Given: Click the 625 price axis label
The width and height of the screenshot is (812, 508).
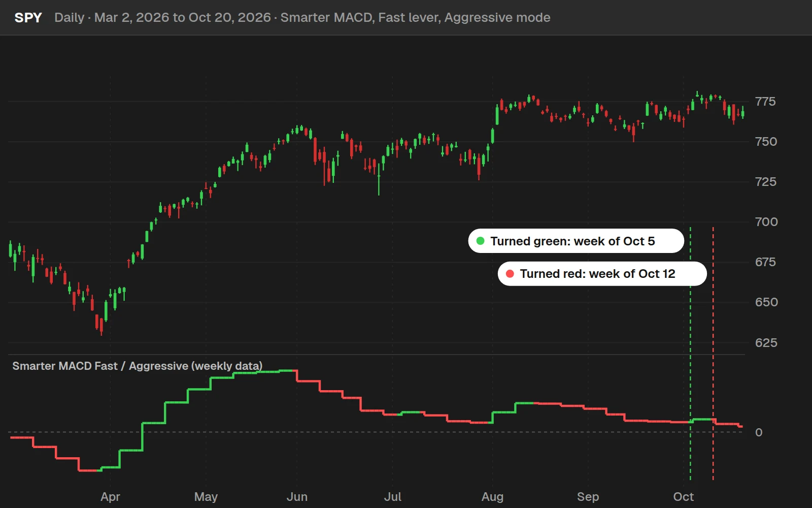Looking at the screenshot, I should (x=766, y=343).
